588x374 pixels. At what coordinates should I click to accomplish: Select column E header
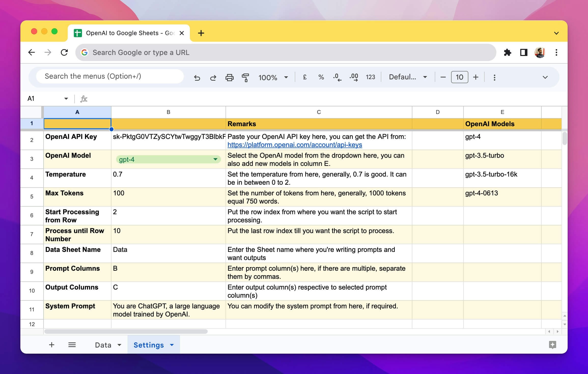pos(502,112)
